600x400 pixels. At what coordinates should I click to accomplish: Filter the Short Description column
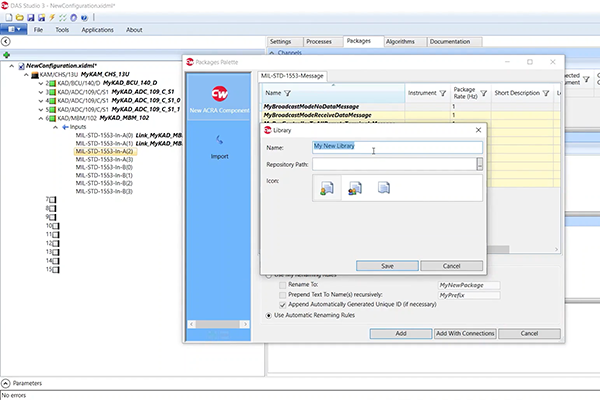(546, 93)
